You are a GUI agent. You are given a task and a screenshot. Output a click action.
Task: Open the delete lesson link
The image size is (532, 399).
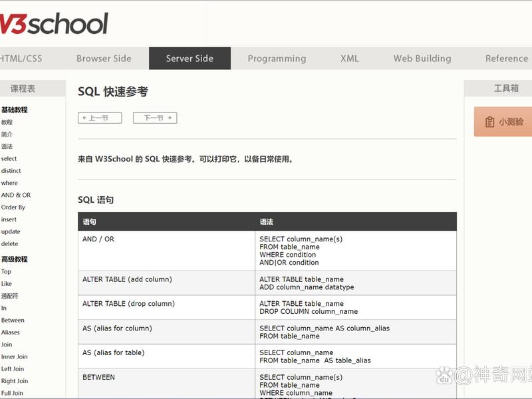(9, 244)
